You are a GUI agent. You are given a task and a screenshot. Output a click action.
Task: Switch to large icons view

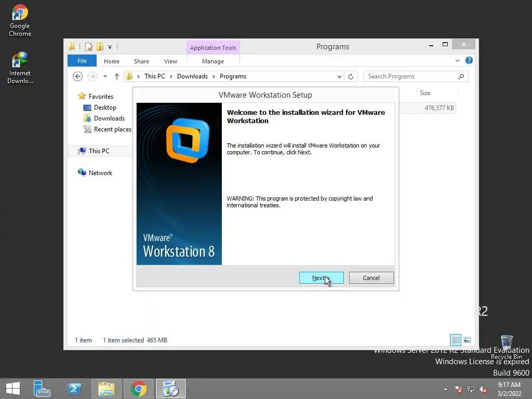[x=467, y=340]
